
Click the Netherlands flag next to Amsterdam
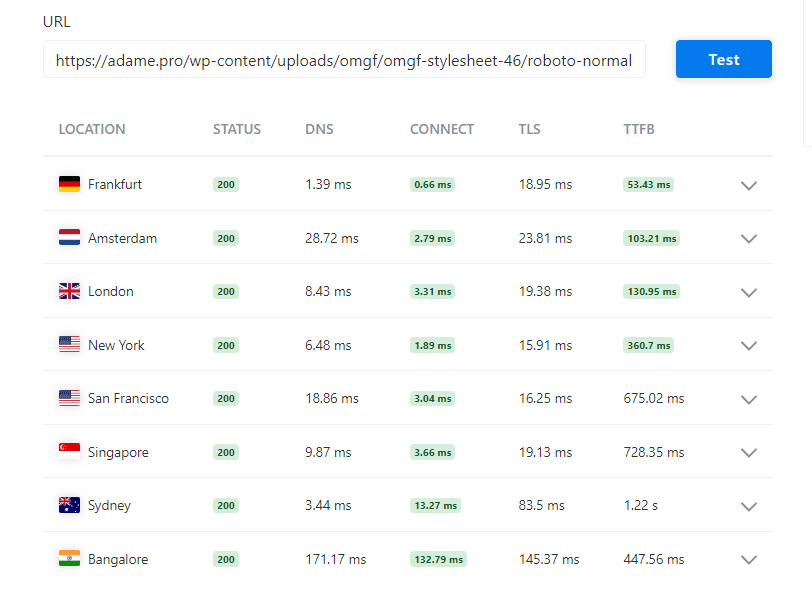pyautogui.click(x=69, y=238)
